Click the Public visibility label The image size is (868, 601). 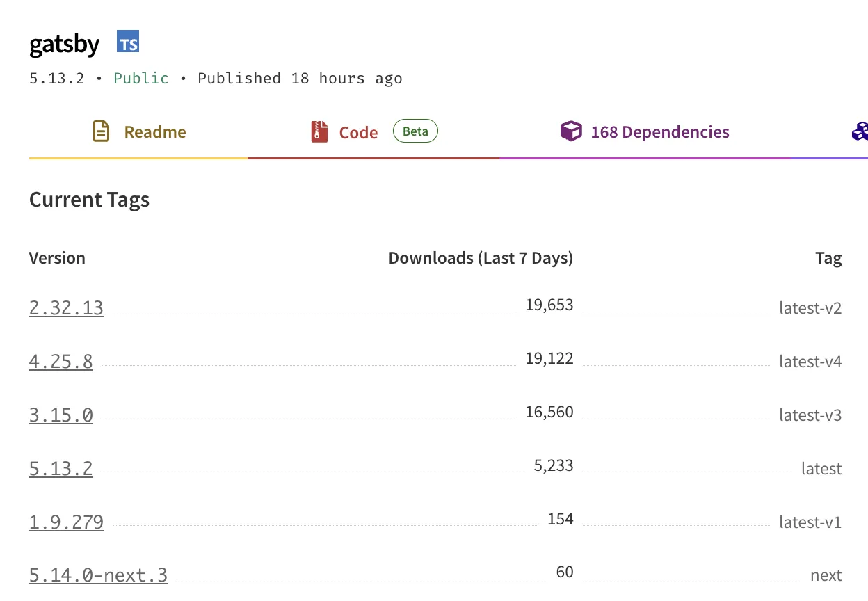coord(141,78)
